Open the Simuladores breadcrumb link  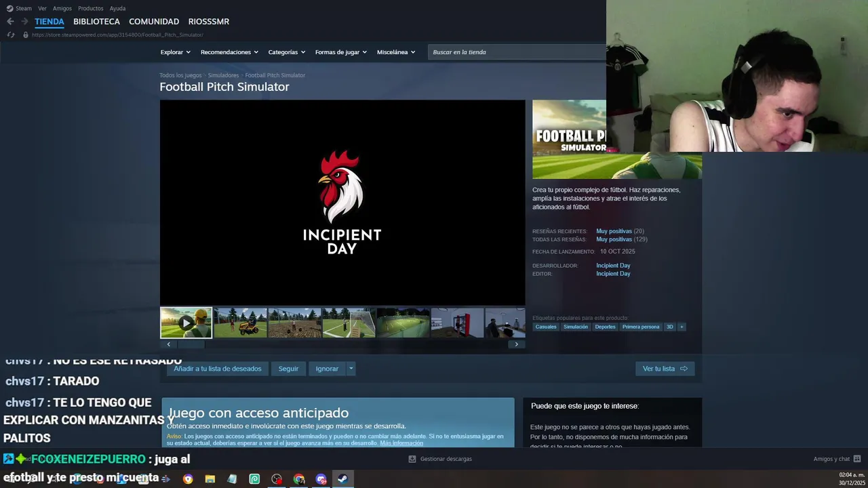point(223,75)
